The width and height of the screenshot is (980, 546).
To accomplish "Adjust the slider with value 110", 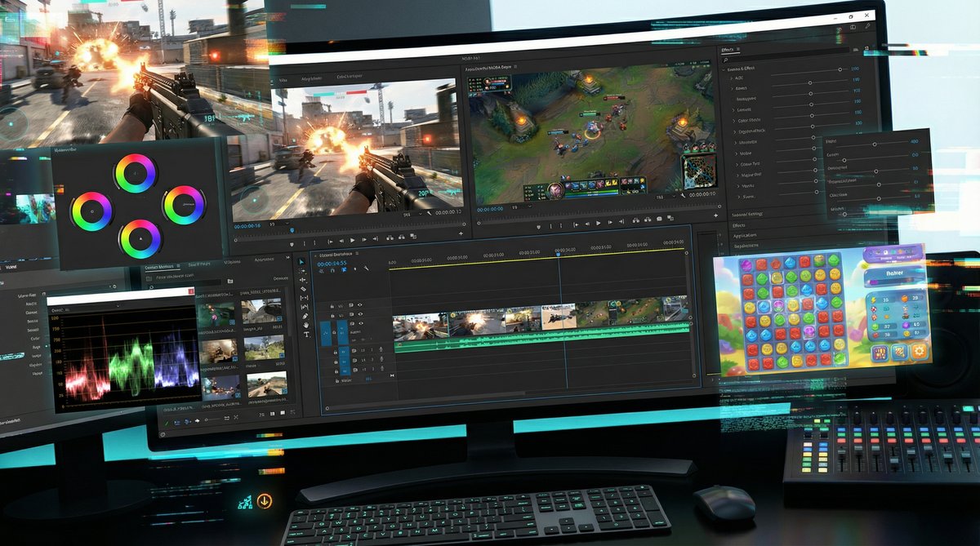I will tap(840, 69).
